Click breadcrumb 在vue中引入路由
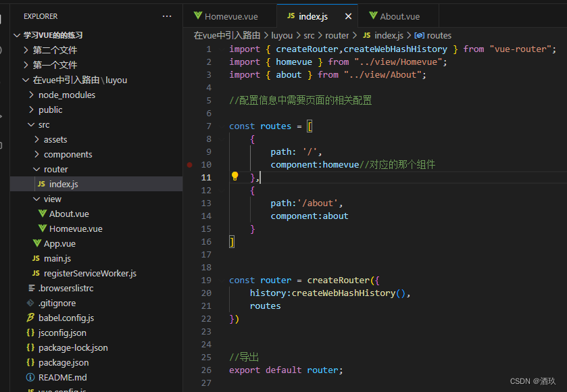This screenshot has height=392, width=567. pos(227,35)
